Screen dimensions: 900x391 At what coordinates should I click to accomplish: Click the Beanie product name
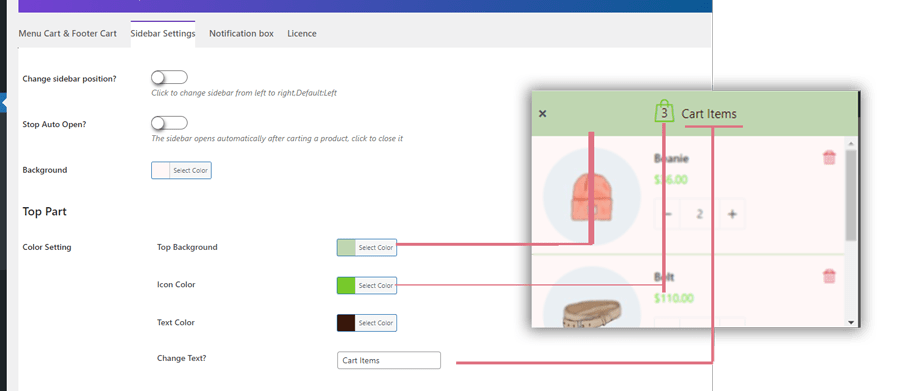(x=671, y=158)
